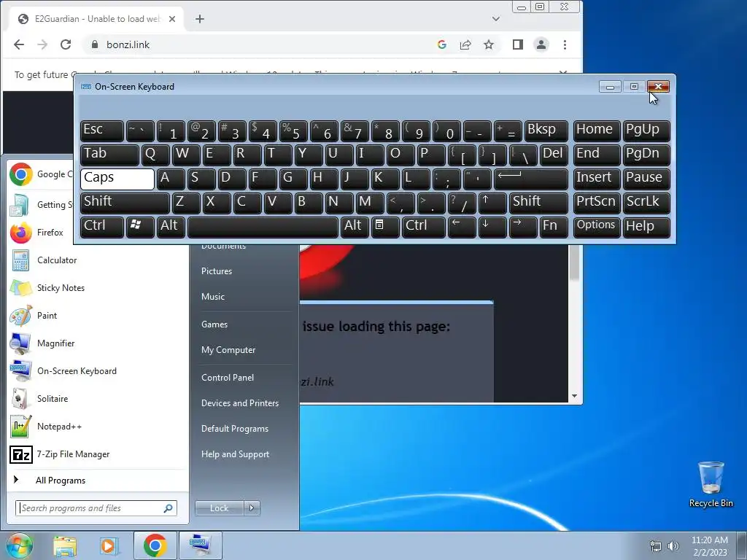Open a new Chrome tab
This screenshot has width=747, height=560.
click(200, 19)
